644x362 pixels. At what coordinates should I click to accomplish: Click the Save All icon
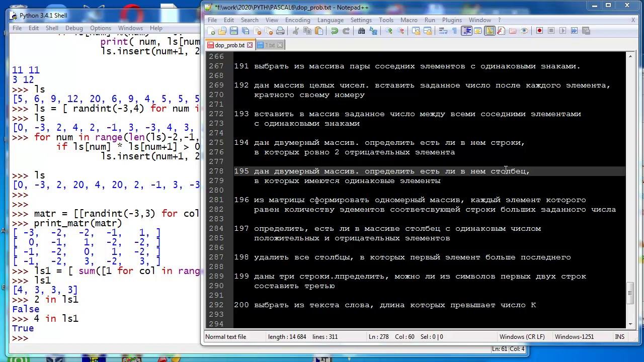[x=246, y=31]
